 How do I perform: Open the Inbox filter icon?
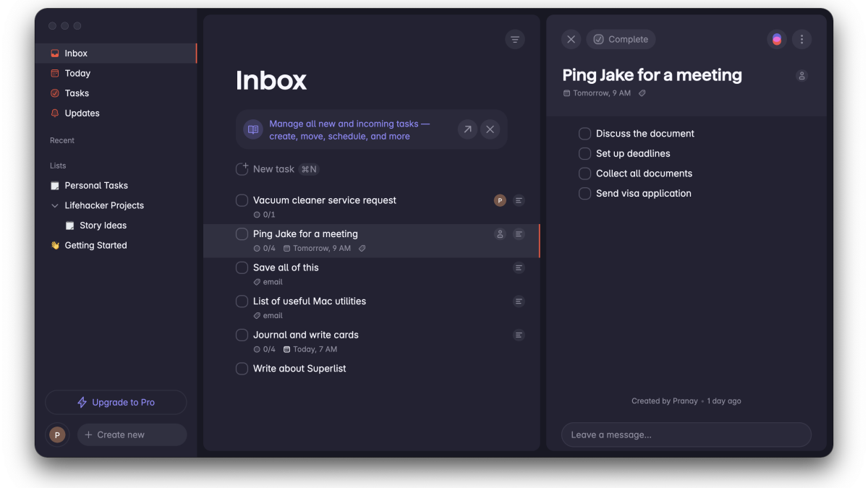514,40
